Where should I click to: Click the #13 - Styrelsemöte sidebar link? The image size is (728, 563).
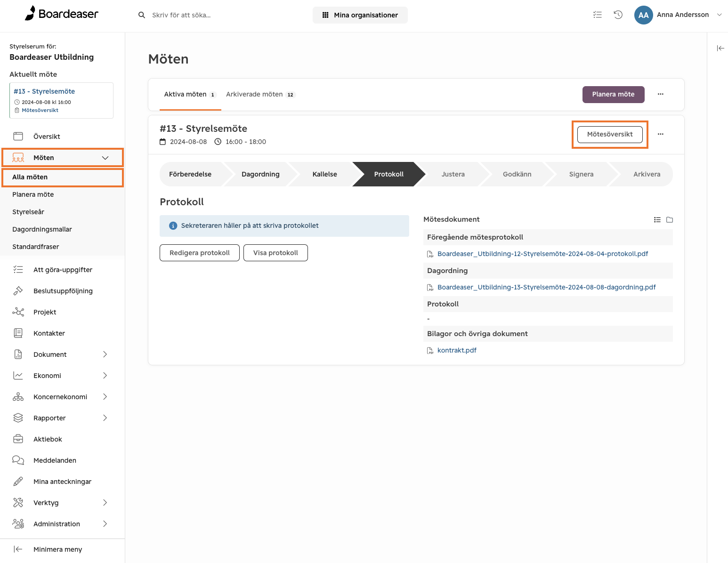click(x=44, y=91)
